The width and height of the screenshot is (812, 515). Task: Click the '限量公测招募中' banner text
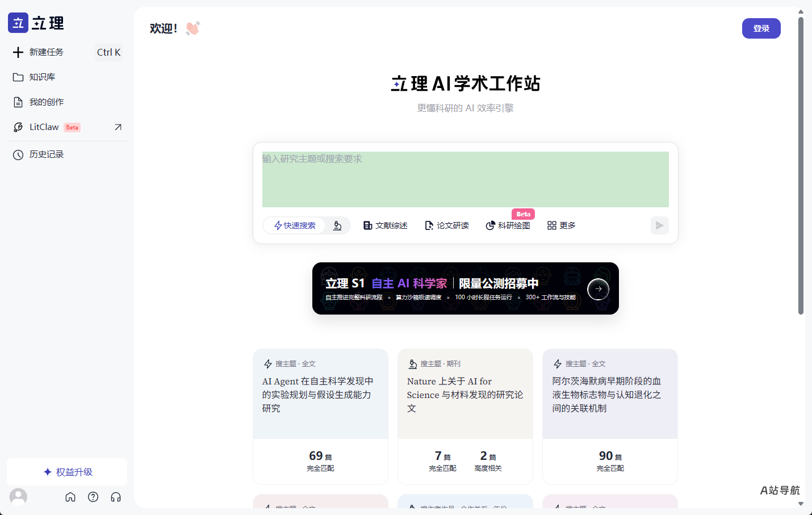tap(499, 283)
